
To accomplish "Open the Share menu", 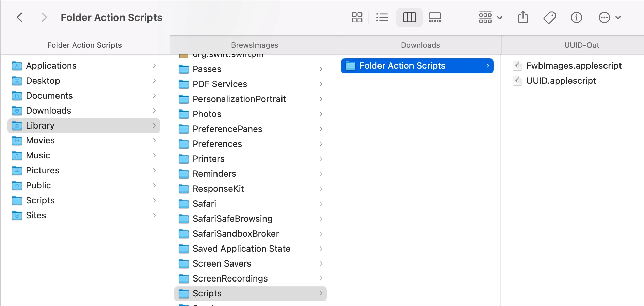I will coord(523,17).
